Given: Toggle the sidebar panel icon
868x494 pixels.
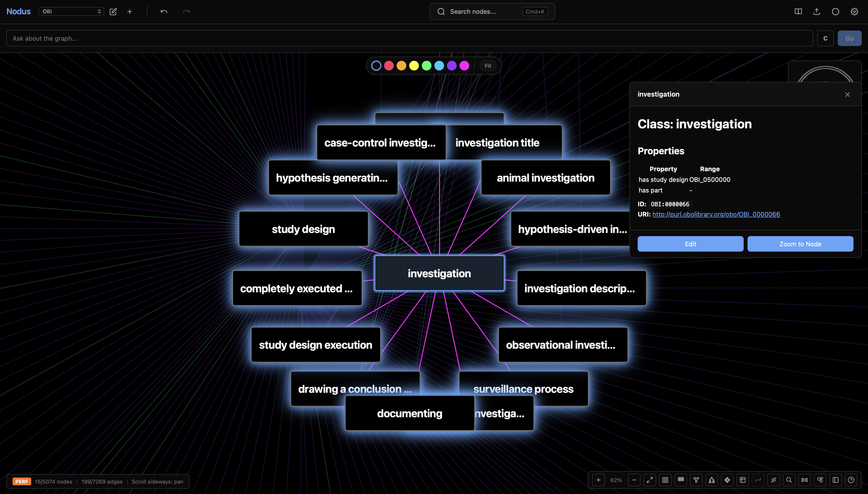Looking at the screenshot, I should [x=836, y=480].
